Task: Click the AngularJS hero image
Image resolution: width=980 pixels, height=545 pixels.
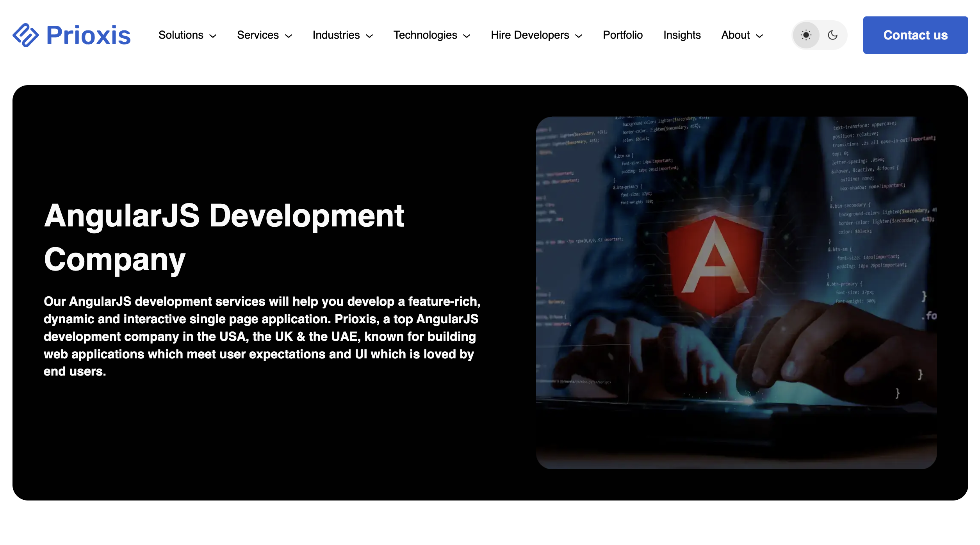Action: coord(736,292)
